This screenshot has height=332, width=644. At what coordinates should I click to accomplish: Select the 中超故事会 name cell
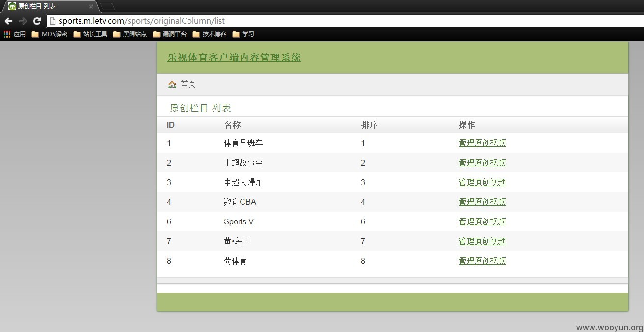(x=243, y=163)
